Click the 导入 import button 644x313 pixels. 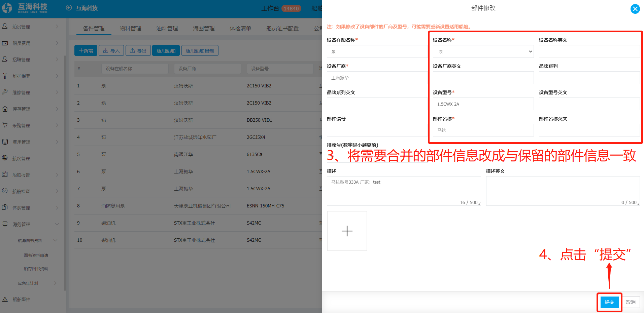(x=111, y=50)
